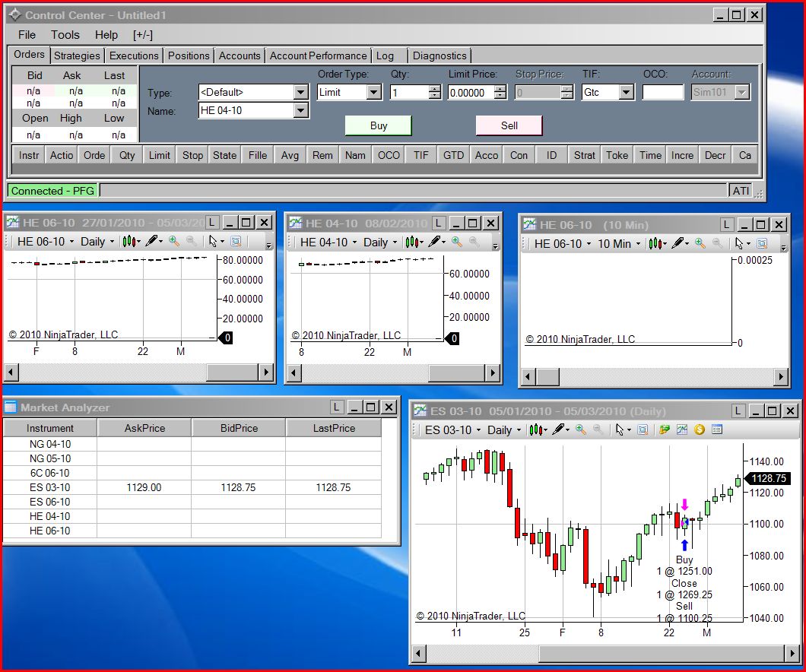Viewport: 806px width, 672px height.
Task: Open Daily interval dropdown in HE 06-10 chart
Action: click(x=97, y=242)
